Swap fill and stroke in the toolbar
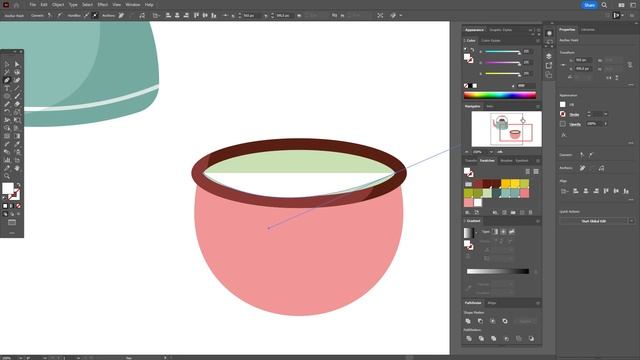The height and width of the screenshot is (360, 640). click(x=18, y=185)
